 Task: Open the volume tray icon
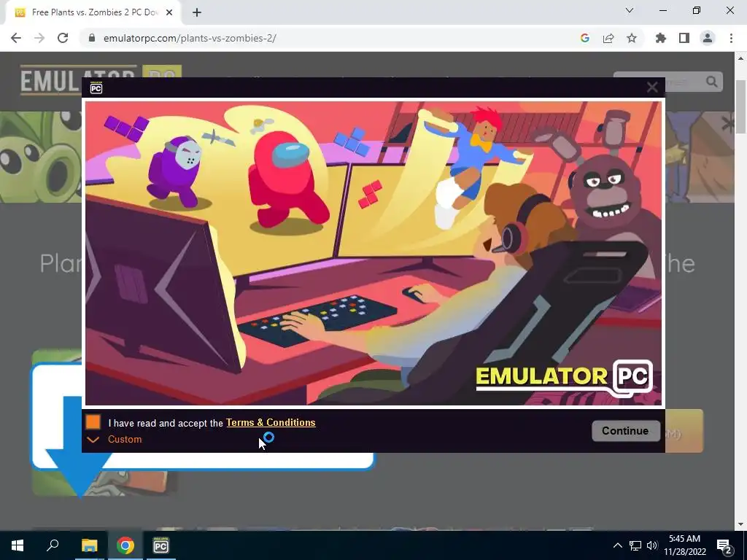[652, 545]
